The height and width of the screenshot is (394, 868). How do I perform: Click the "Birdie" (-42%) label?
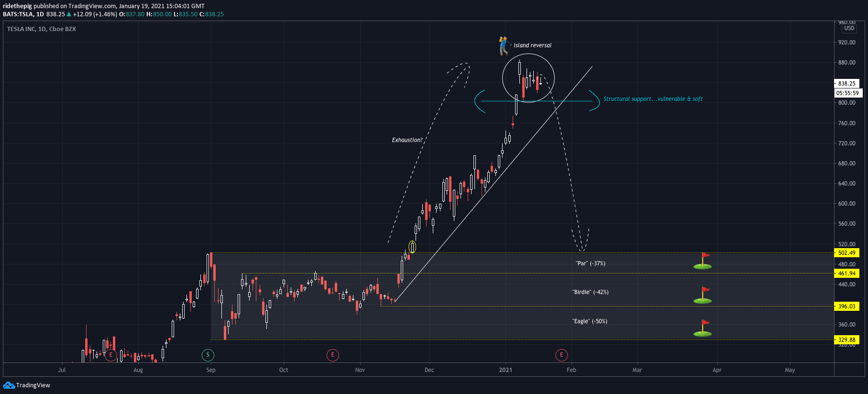pyautogui.click(x=591, y=292)
